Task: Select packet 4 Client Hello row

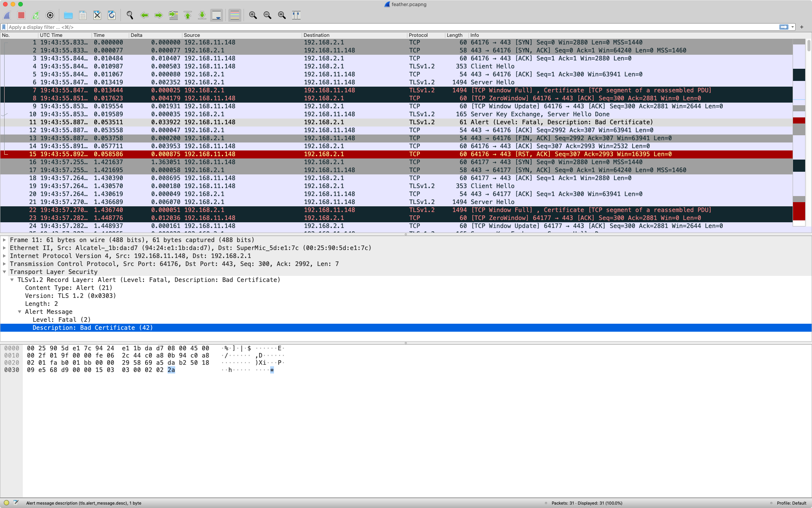Action: pyautogui.click(x=396, y=66)
